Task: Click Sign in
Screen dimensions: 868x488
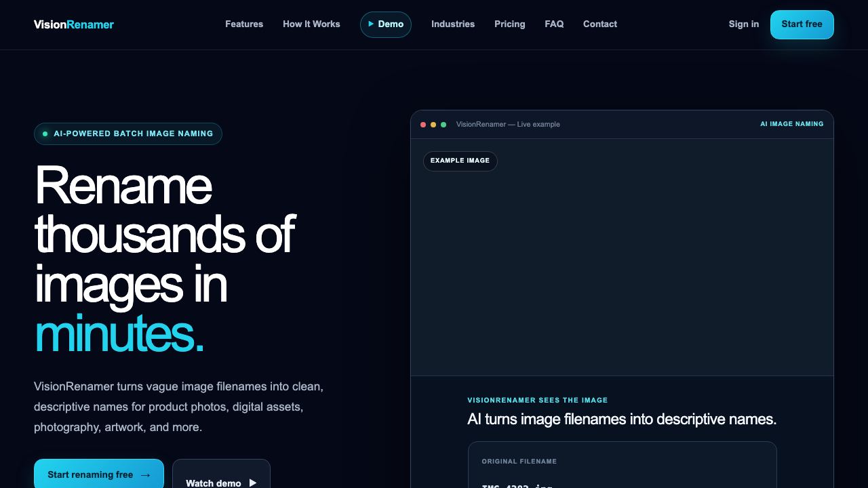Action: (x=744, y=24)
